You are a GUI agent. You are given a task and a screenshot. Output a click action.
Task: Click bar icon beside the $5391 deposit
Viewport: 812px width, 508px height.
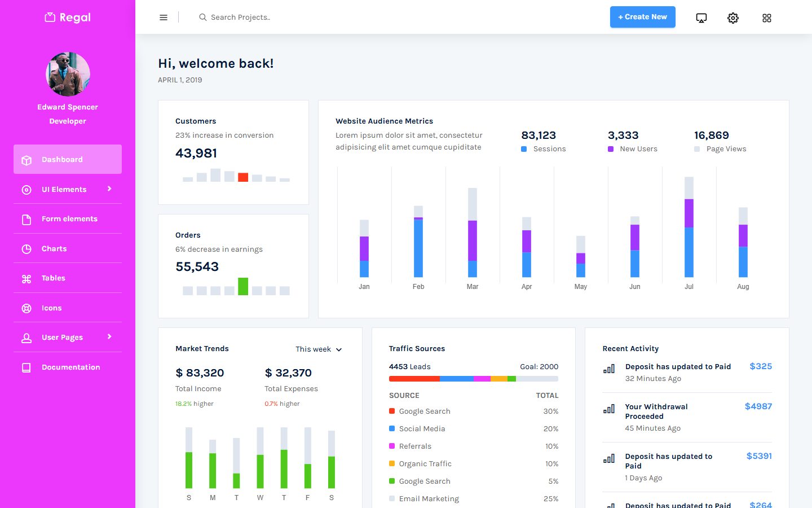[x=609, y=459]
